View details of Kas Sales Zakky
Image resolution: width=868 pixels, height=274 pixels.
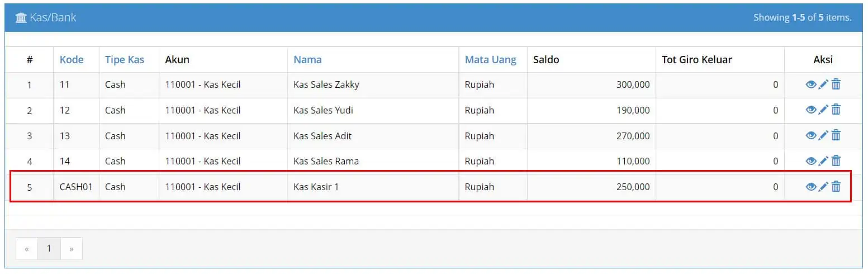[811, 84]
